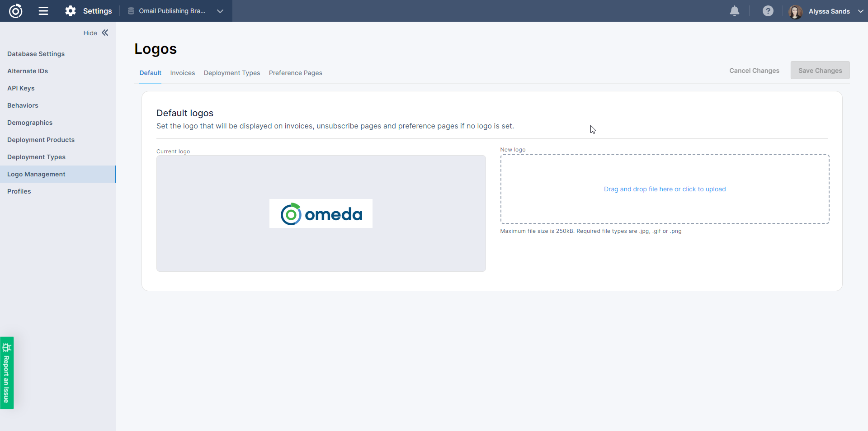Expand the Alyssa Sands user menu arrow

pos(860,11)
